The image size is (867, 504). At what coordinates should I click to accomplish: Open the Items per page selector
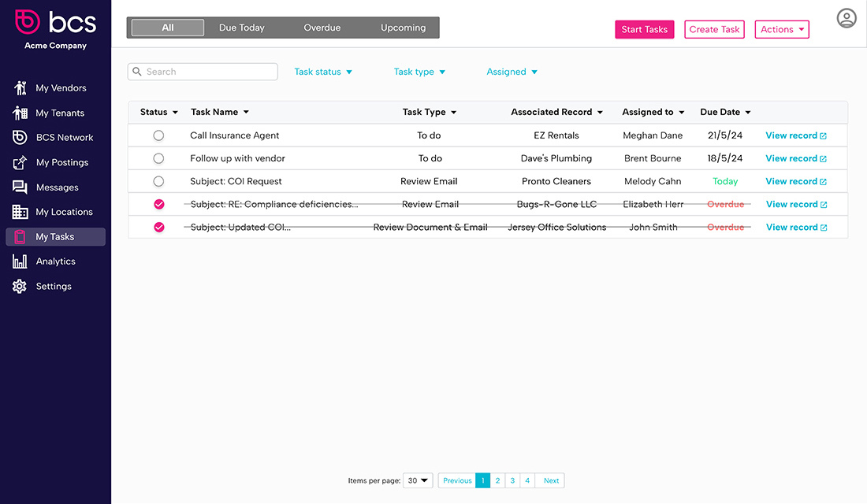417,480
